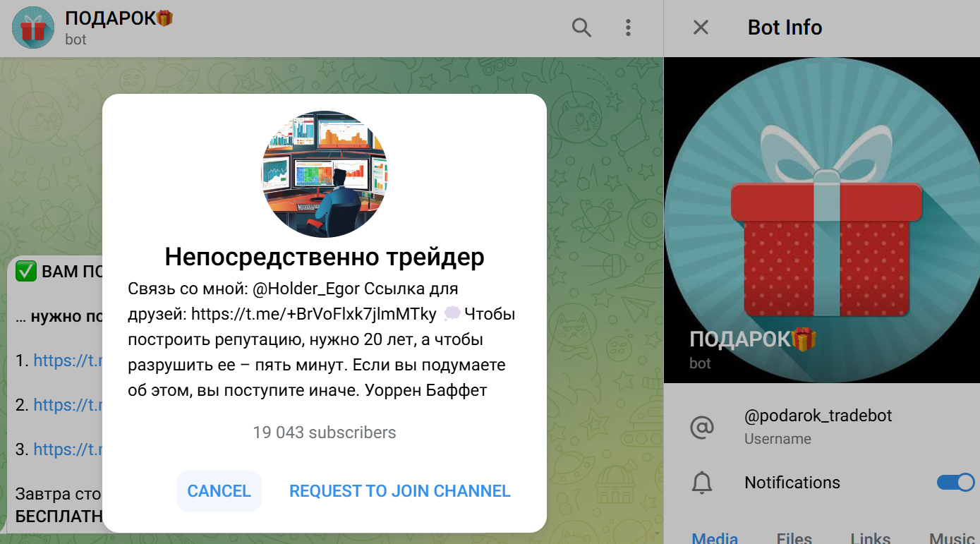Click ПОДАРОК chat title in header
This screenshot has width=980, height=544.
pyautogui.click(x=119, y=18)
